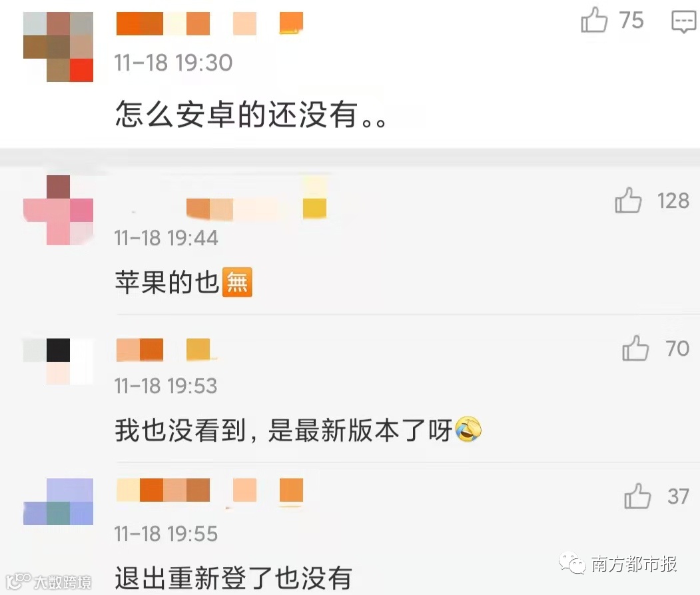This screenshot has height=595, width=700.
Task: Like the comment with 75 likes
Action: point(593,19)
